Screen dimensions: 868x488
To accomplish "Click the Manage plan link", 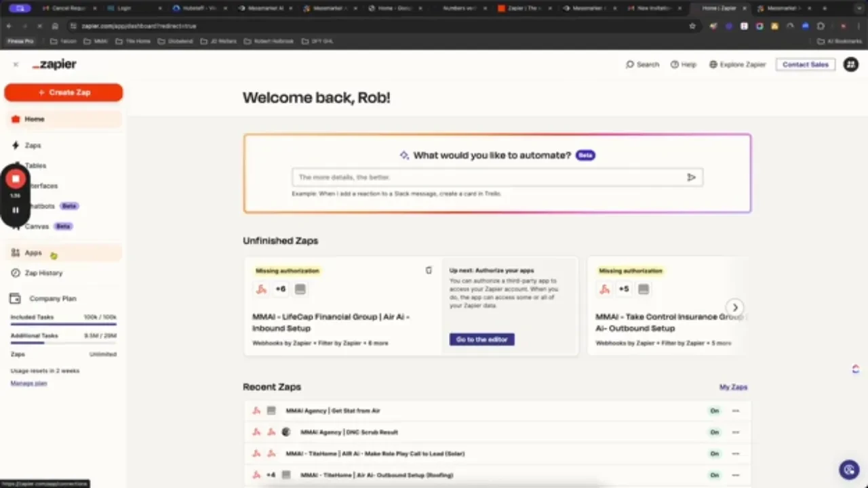I will tap(28, 384).
